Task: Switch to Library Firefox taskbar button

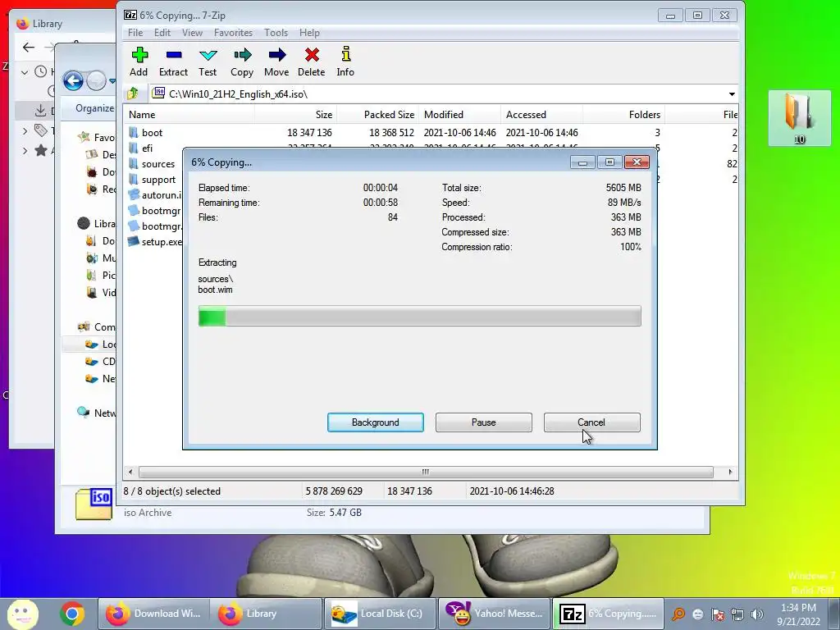Action: click(x=267, y=614)
